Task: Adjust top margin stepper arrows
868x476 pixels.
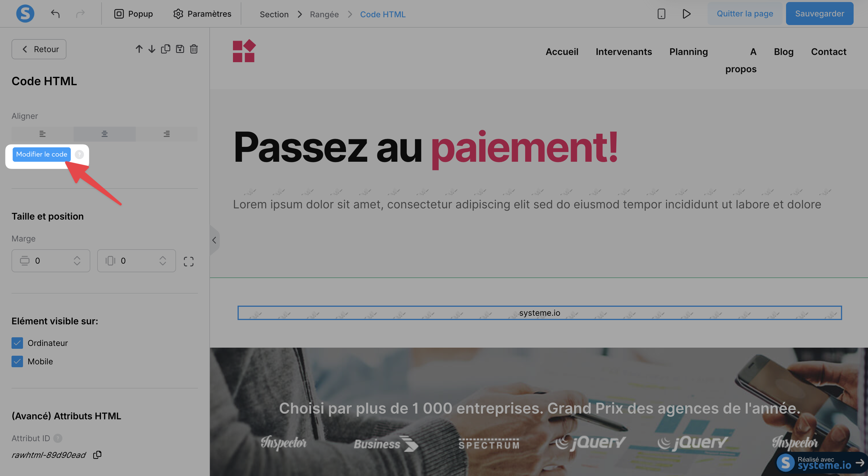Action: (77, 260)
